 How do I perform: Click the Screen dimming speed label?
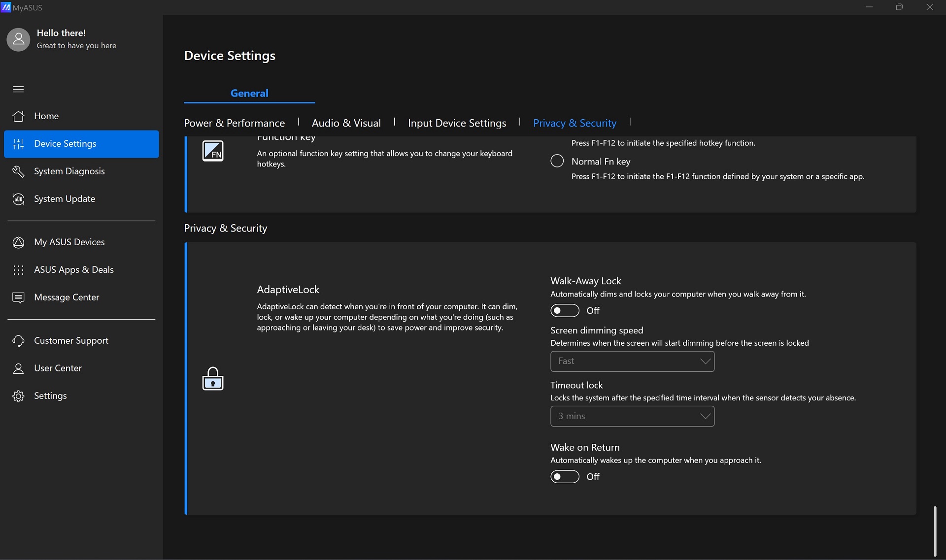tap(597, 330)
